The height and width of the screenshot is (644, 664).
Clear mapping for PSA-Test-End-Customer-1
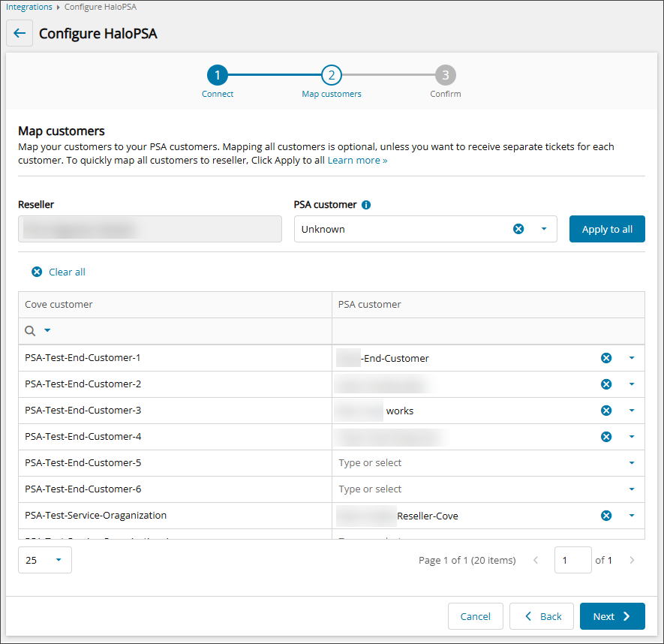[606, 358]
